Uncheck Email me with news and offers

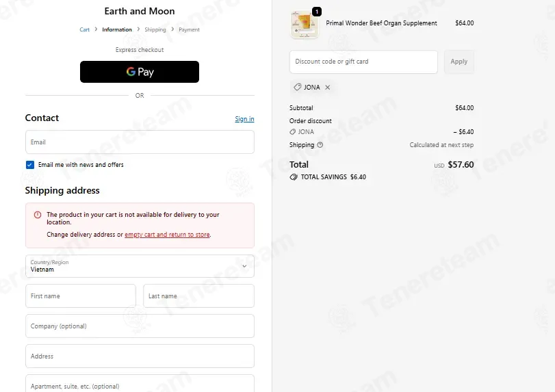pos(30,165)
